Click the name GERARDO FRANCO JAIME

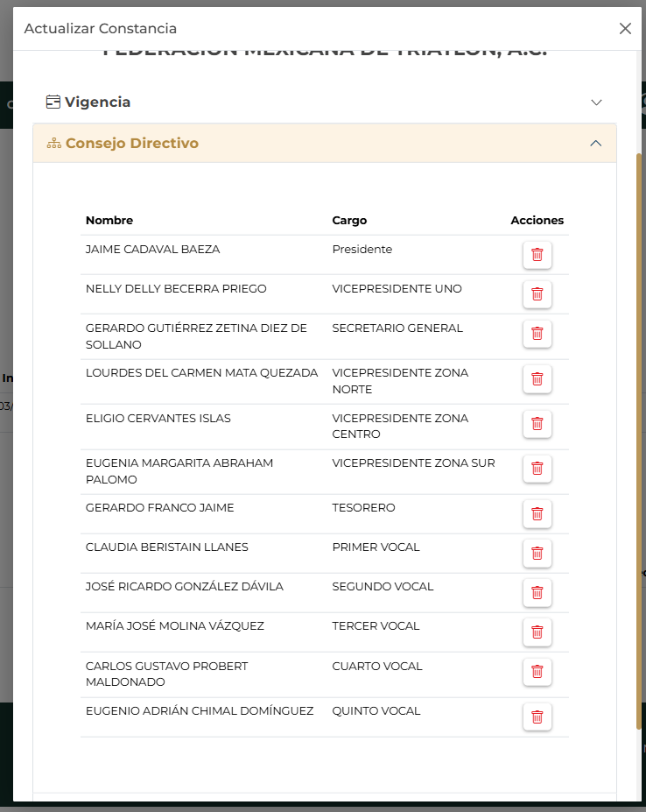[160, 507]
